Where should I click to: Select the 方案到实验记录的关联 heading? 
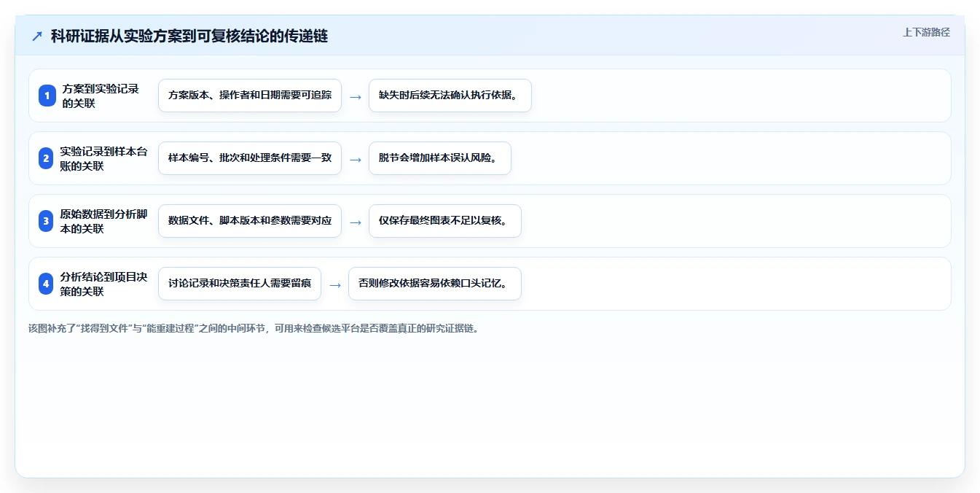click(101, 96)
